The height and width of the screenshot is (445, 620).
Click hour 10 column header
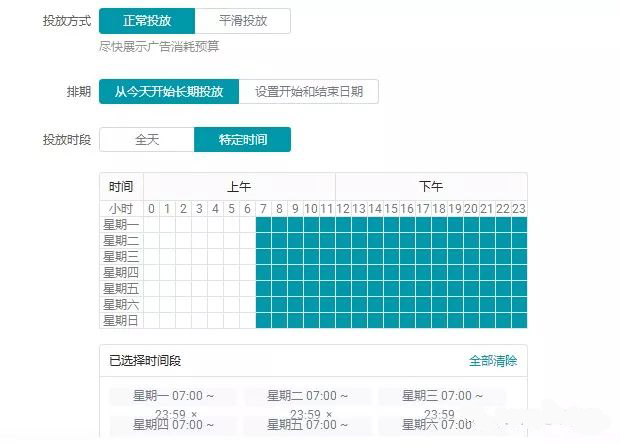tap(311, 208)
